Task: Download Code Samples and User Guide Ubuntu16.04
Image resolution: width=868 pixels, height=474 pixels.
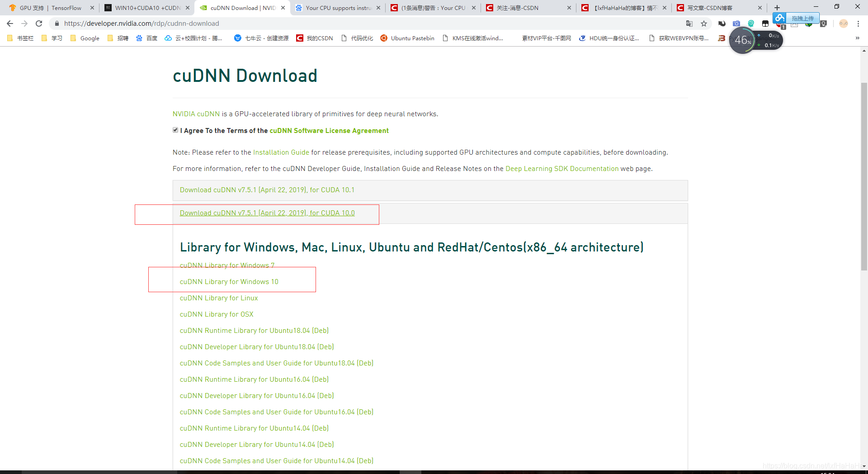Action: [277, 412]
